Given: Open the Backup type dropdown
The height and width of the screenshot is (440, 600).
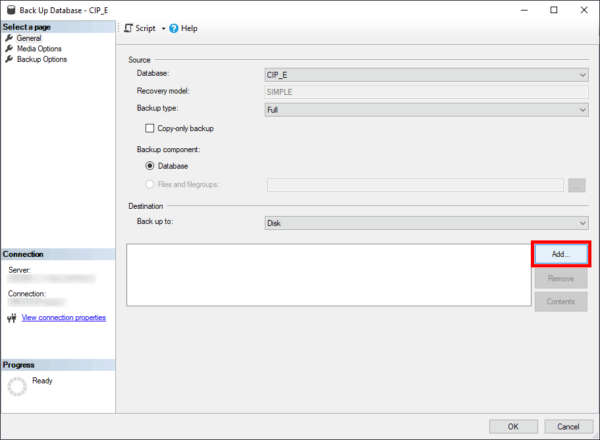Looking at the screenshot, I should pos(427,110).
